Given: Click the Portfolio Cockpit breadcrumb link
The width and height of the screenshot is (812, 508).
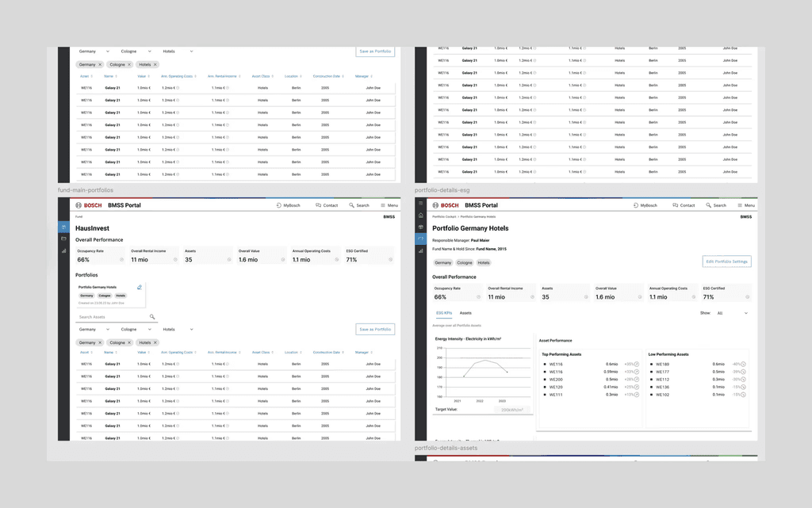Looking at the screenshot, I should (444, 217).
